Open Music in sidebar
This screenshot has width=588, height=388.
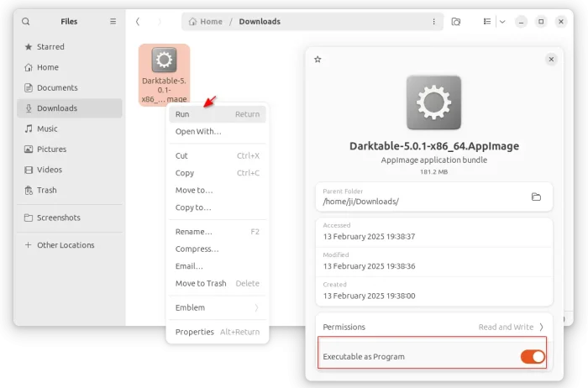tap(70, 129)
